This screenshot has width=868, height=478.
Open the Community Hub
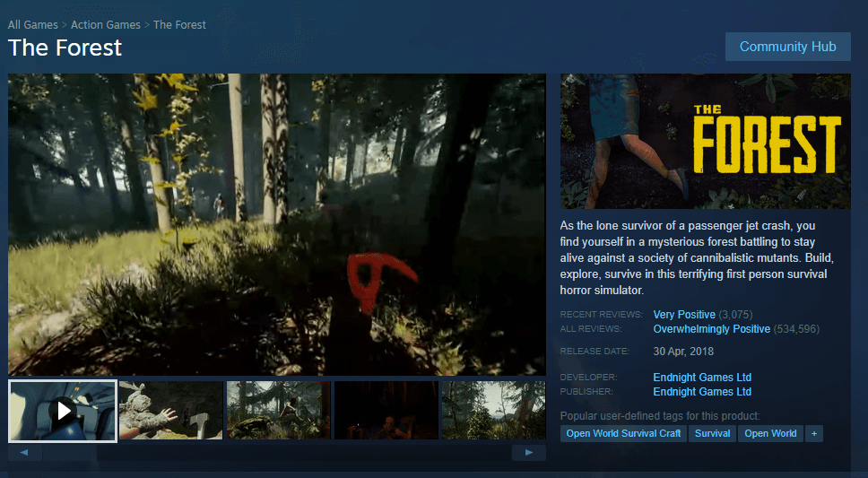787,47
